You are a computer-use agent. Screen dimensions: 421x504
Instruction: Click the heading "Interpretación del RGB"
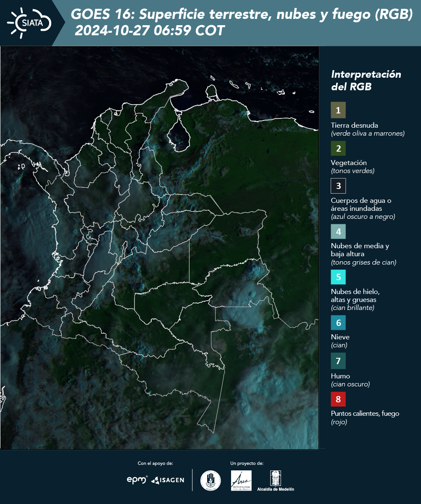[366, 81]
